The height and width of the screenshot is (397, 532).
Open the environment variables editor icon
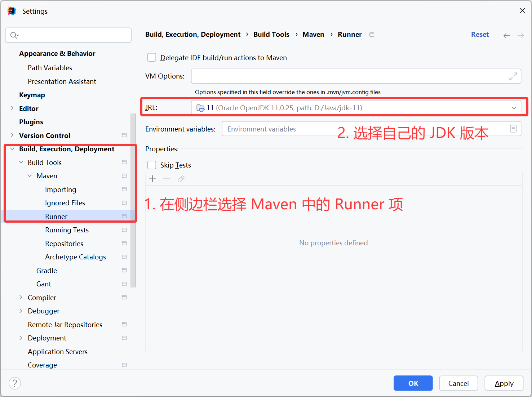513,129
